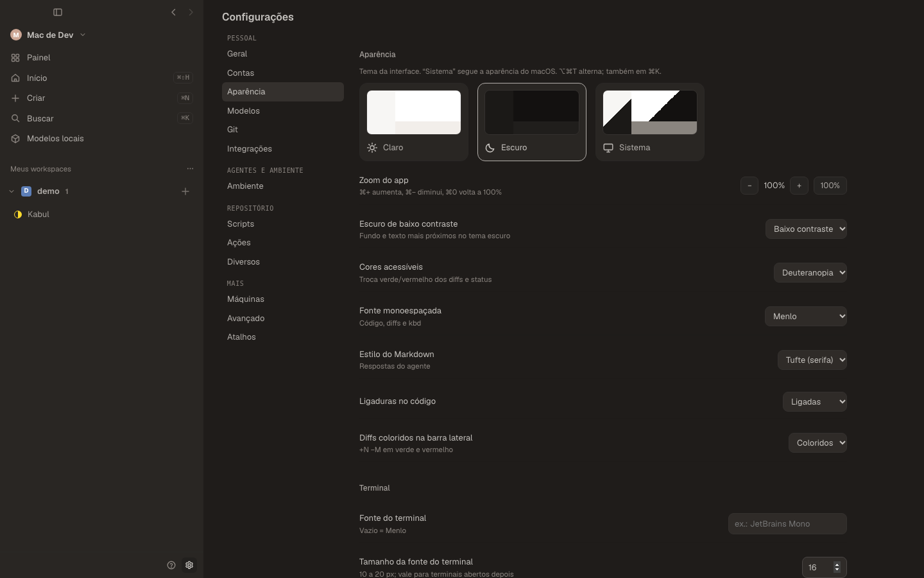Image resolution: width=924 pixels, height=578 pixels.
Task: Click the Criar plus icon
Action: pos(15,98)
